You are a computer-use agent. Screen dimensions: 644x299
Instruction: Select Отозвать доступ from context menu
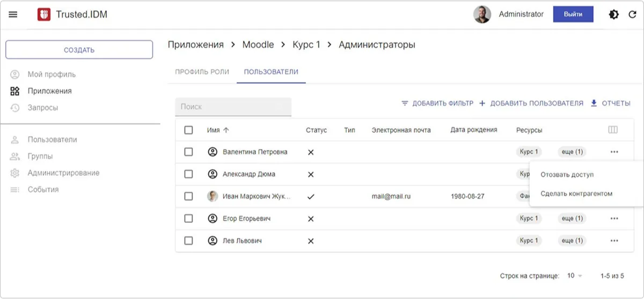coord(567,175)
